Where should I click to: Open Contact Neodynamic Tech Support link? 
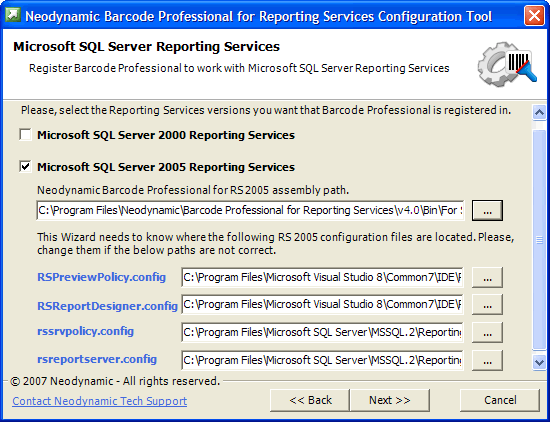pos(100,401)
